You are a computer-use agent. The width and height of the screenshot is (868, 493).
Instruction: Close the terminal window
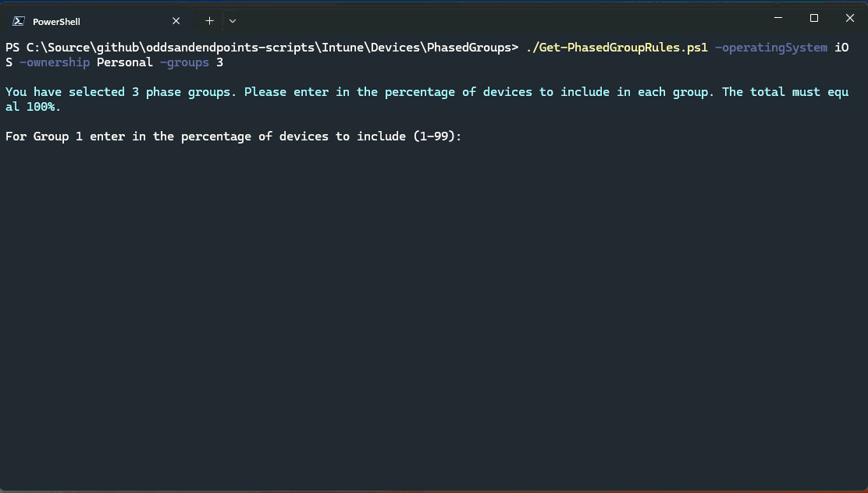click(850, 18)
